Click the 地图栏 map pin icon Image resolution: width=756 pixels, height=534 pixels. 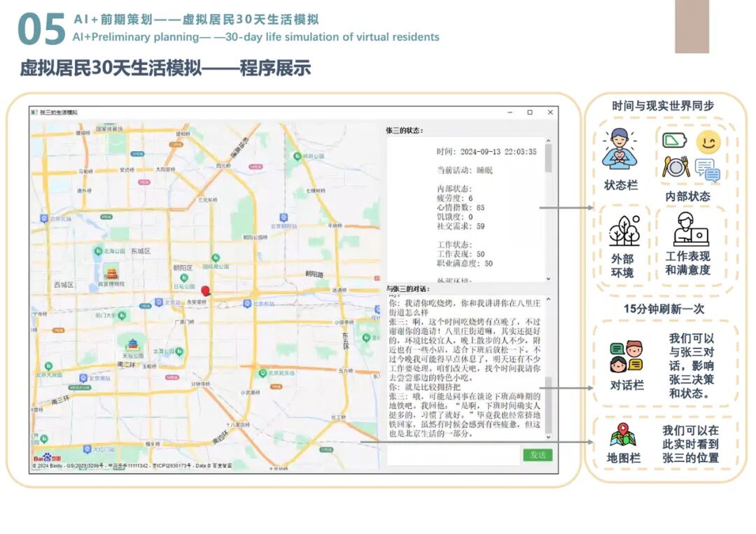(623, 435)
